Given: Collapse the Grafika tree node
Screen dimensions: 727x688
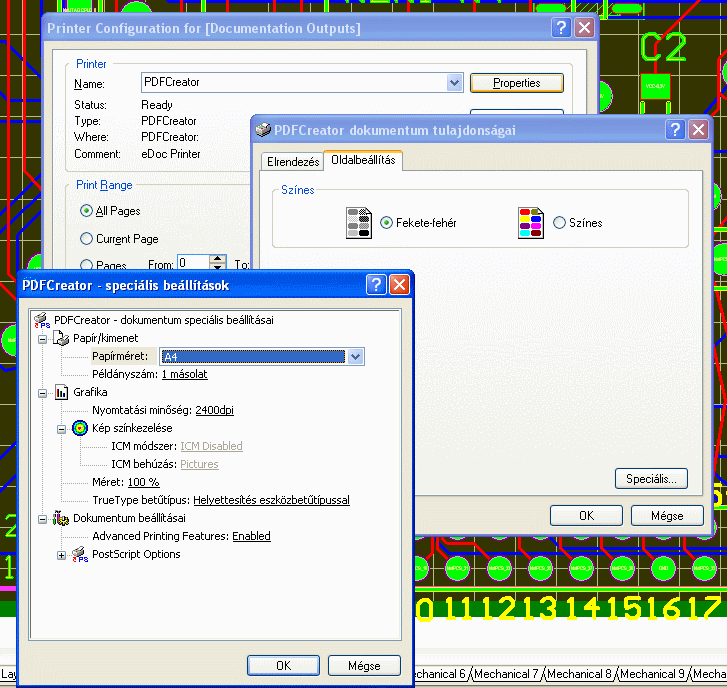Looking at the screenshot, I should point(43,393).
